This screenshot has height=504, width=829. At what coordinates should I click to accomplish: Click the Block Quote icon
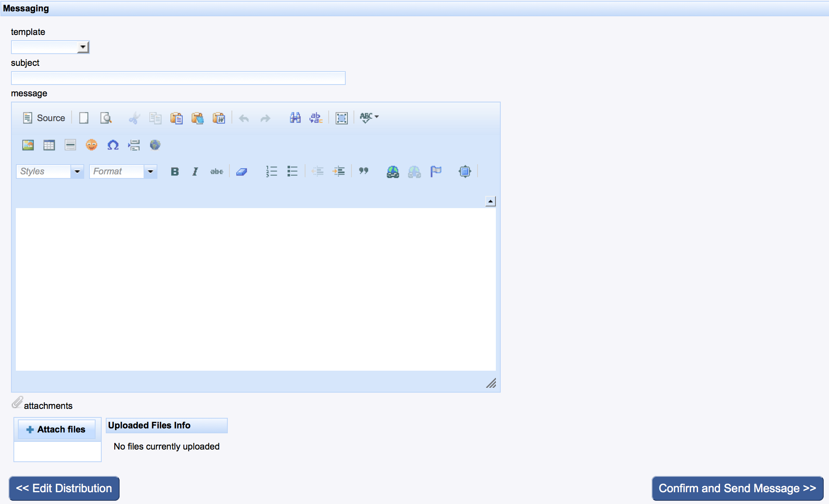coord(364,171)
